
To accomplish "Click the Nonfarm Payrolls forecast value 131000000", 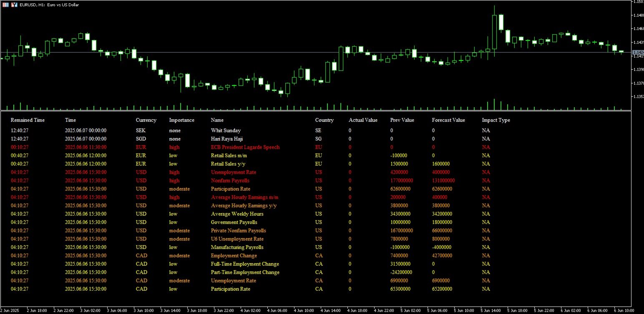I will coord(443,181).
